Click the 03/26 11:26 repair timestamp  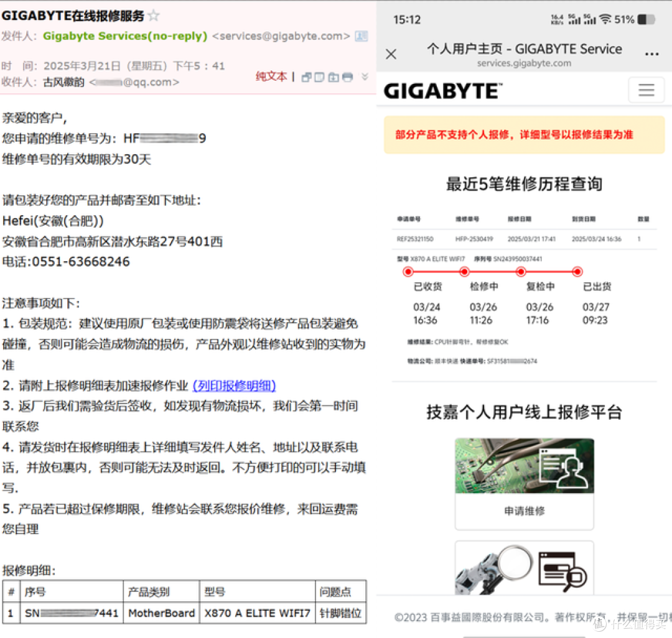483,313
